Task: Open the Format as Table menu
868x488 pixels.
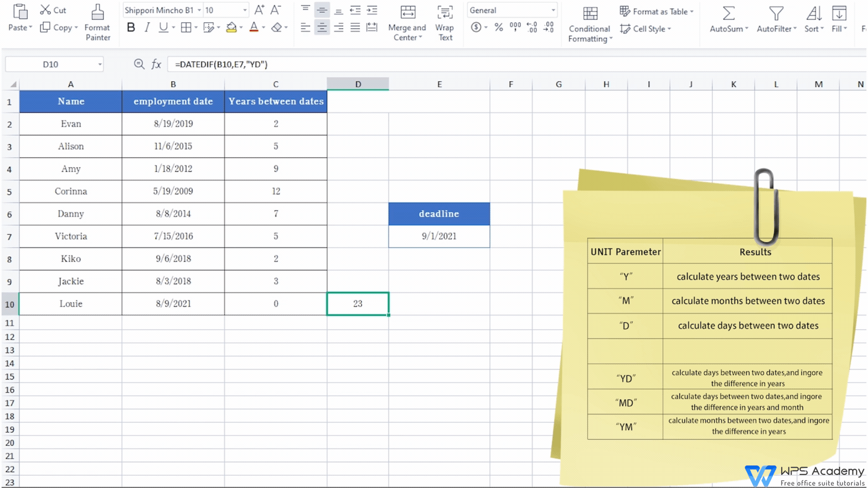Action: coord(657,11)
